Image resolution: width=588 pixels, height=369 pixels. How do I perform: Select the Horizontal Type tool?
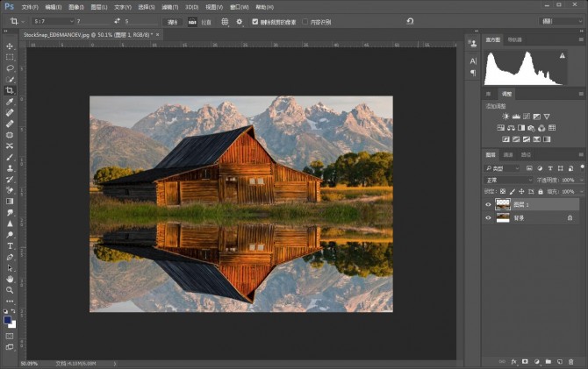(x=10, y=246)
